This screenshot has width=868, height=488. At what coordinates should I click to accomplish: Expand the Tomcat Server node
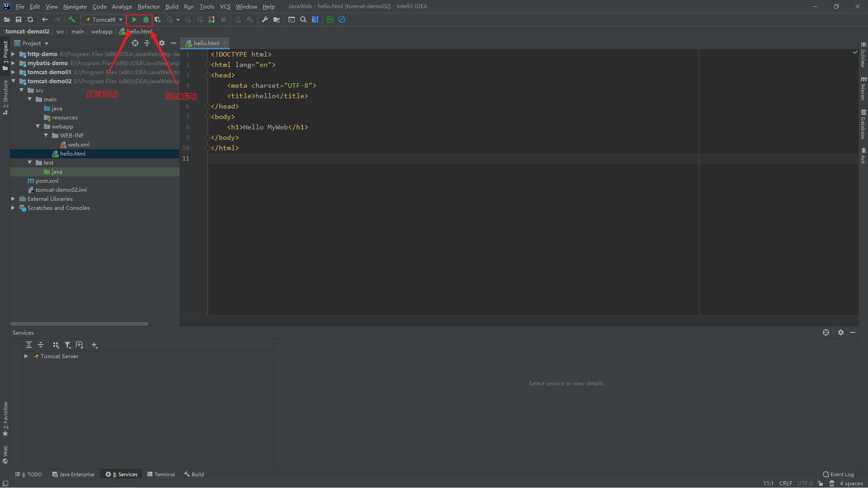26,356
